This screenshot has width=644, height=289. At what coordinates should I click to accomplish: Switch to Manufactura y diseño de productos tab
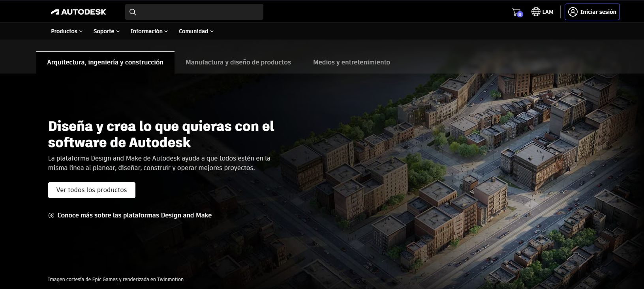click(x=238, y=62)
